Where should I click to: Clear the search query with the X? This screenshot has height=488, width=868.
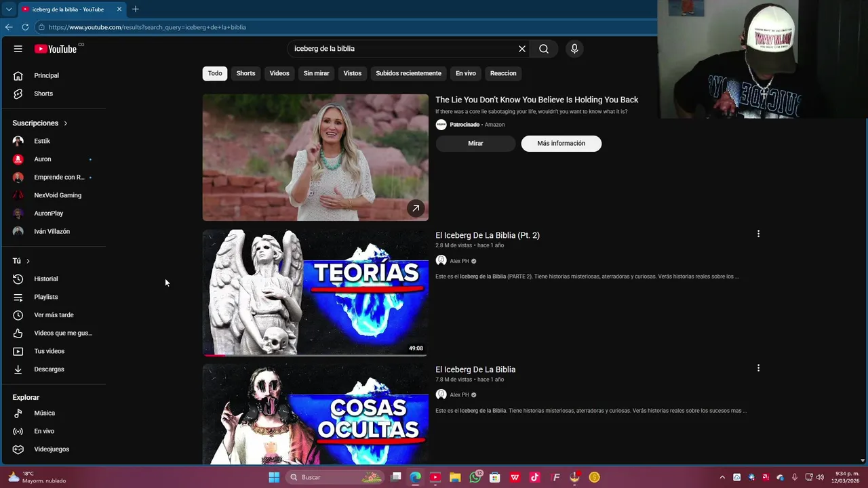click(x=522, y=49)
